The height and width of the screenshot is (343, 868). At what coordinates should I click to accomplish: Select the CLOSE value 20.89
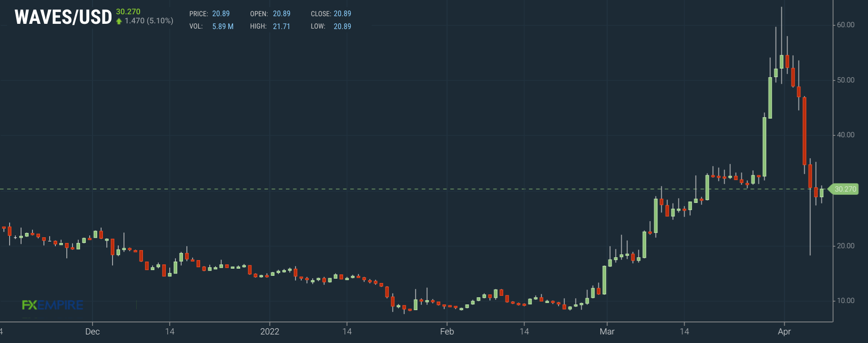point(343,14)
